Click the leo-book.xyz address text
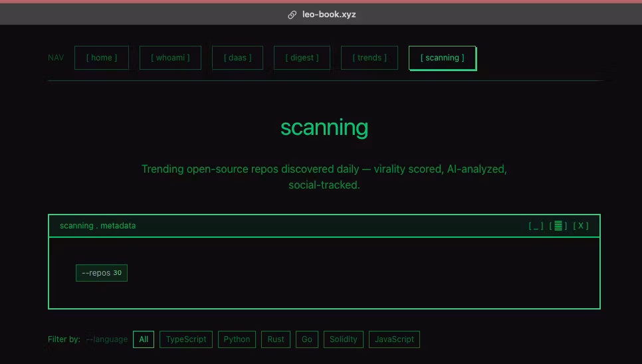 (x=329, y=15)
